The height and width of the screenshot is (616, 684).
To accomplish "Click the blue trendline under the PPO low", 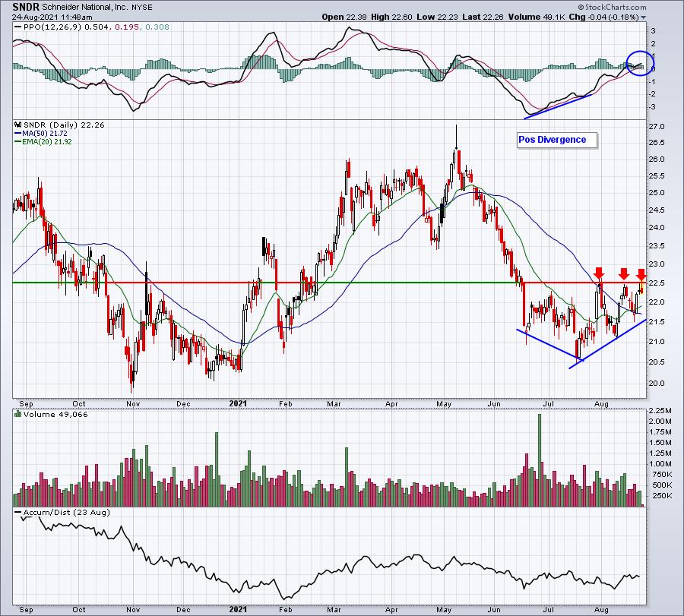I will (558, 106).
